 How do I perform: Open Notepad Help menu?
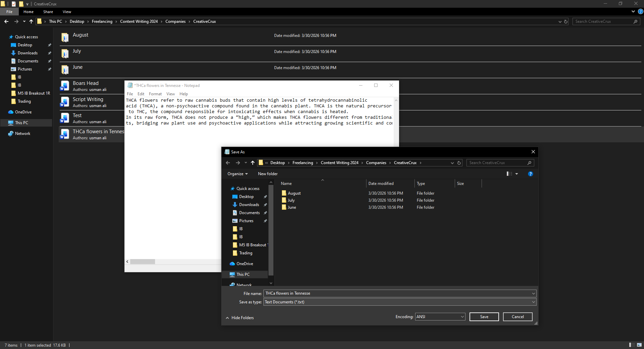click(184, 94)
